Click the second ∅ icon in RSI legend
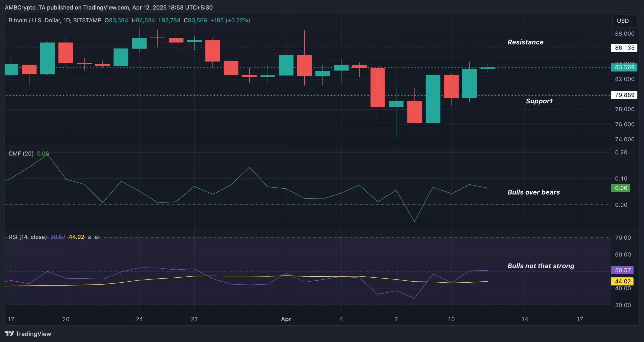Screen dimensions: 644x342 97,237
